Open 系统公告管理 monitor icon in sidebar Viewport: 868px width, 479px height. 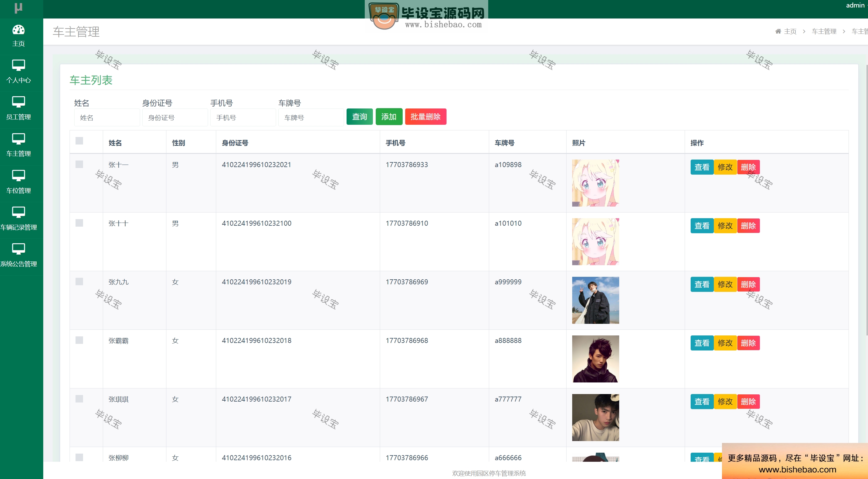[18, 248]
